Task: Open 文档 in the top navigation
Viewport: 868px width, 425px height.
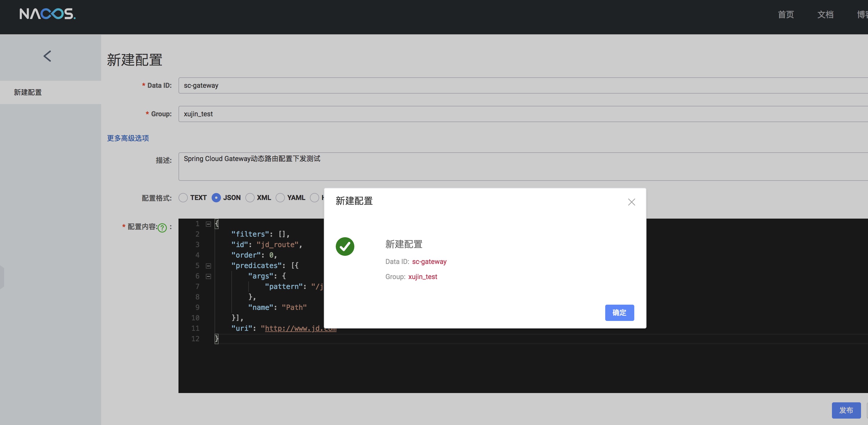Action: click(825, 15)
